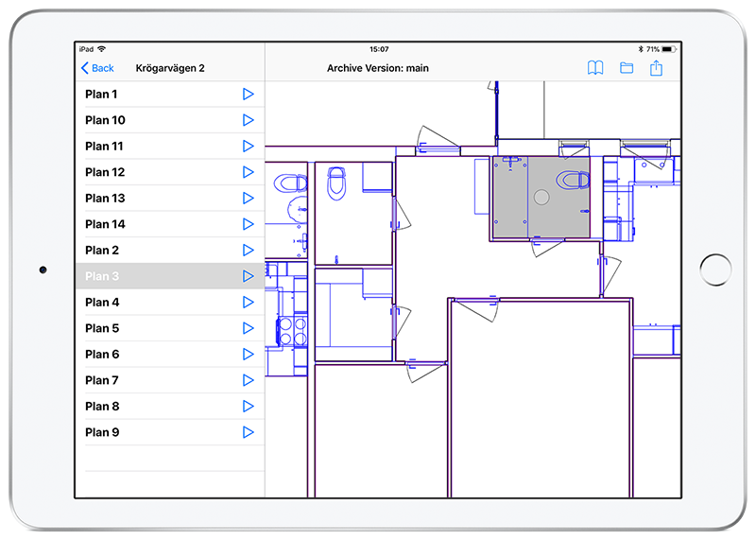Click play arrow on highlighted Plan 3

(248, 276)
